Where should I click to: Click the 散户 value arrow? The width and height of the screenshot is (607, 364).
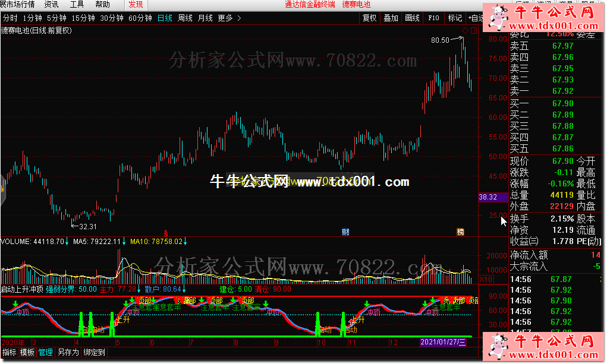tap(184, 289)
